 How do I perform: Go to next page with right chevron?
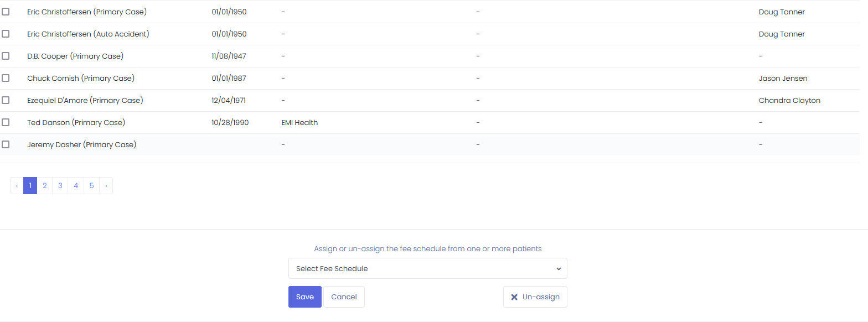tap(106, 186)
